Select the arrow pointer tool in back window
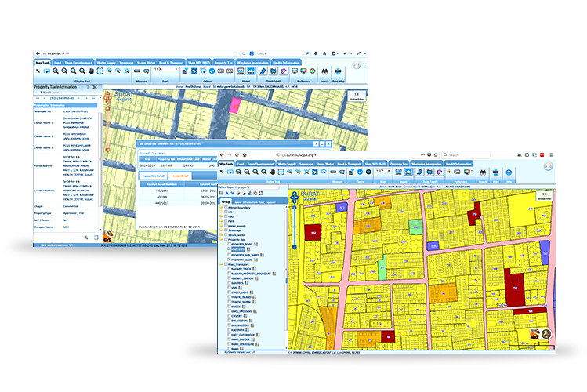The height and width of the screenshot is (392, 587). (38, 71)
